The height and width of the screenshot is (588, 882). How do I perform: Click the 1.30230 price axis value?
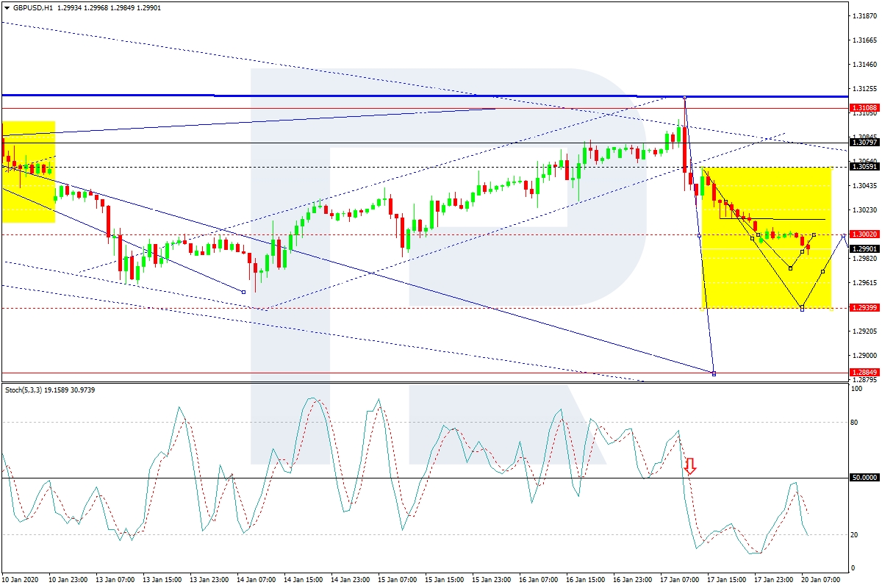coord(864,210)
